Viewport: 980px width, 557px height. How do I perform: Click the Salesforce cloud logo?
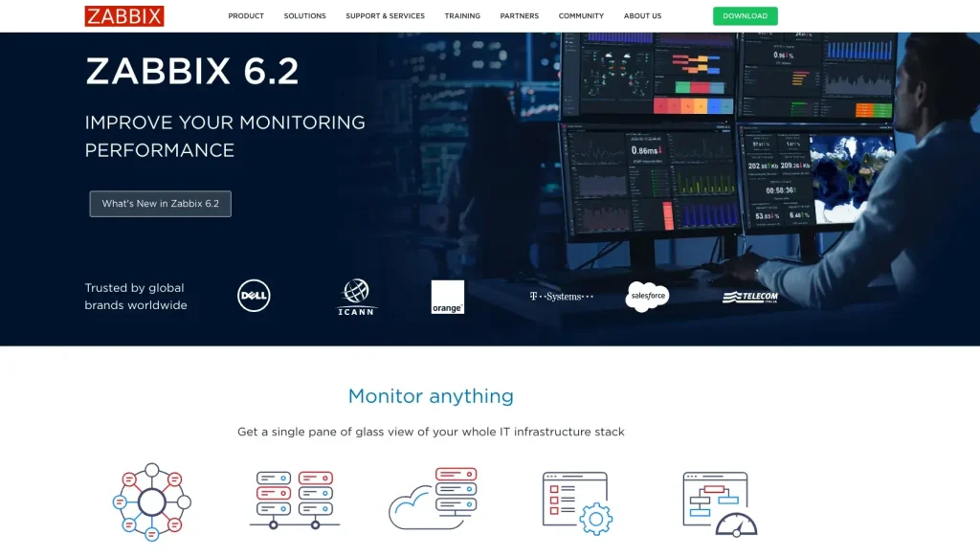[648, 297]
